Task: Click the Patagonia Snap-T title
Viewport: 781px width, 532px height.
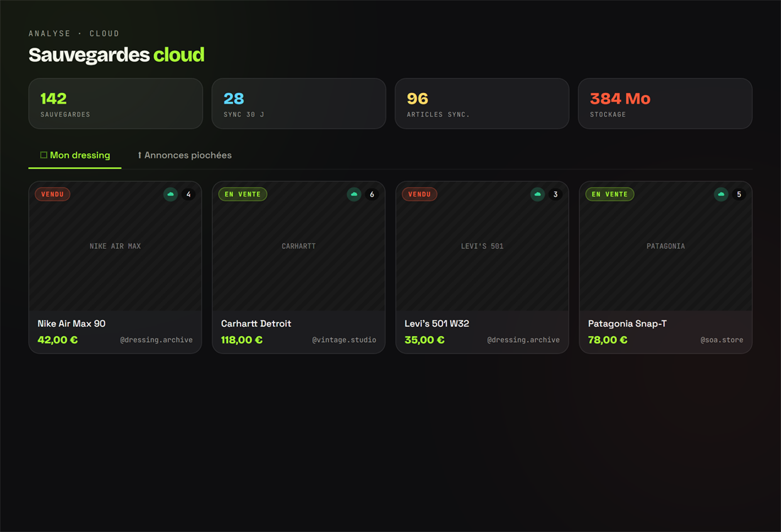Action: pos(627,323)
